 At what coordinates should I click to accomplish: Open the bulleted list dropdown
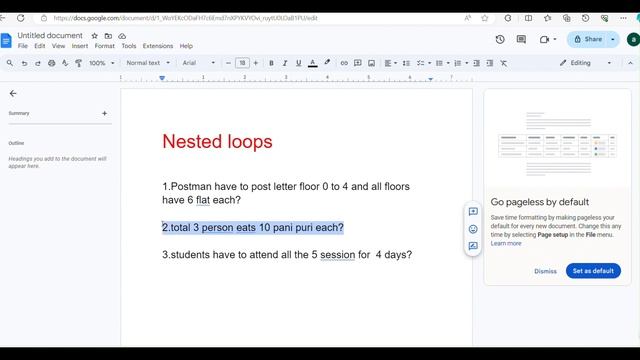tap(442, 63)
